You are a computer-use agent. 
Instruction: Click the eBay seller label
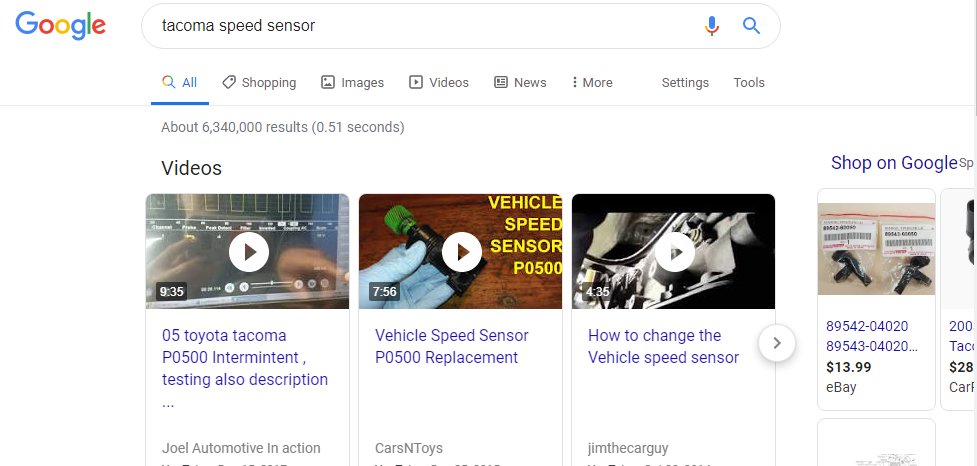point(841,387)
